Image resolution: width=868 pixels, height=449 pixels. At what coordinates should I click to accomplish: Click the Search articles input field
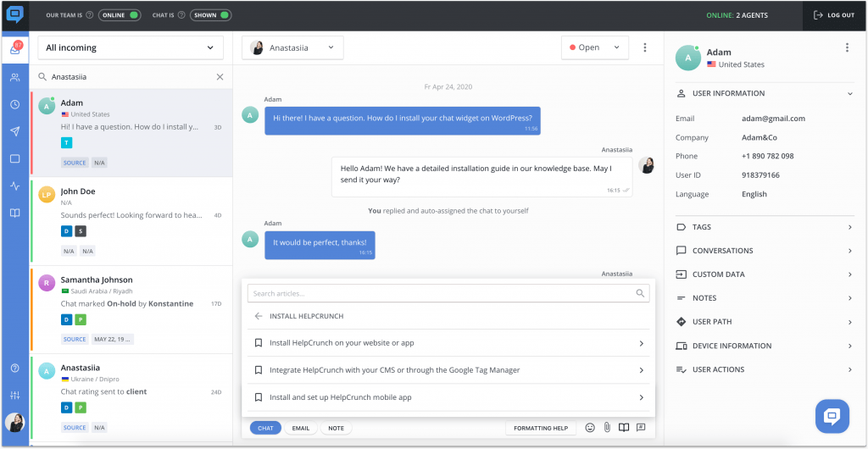pos(441,293)
